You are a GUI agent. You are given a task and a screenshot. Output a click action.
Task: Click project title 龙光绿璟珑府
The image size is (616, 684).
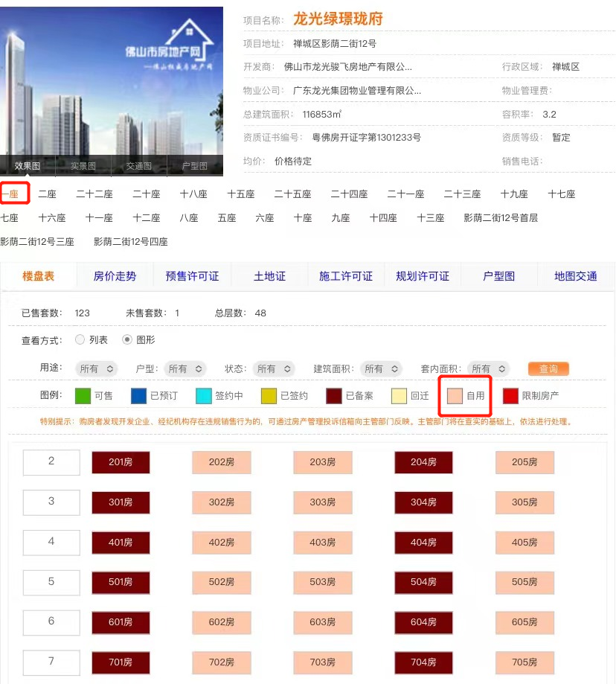point(338,19)
